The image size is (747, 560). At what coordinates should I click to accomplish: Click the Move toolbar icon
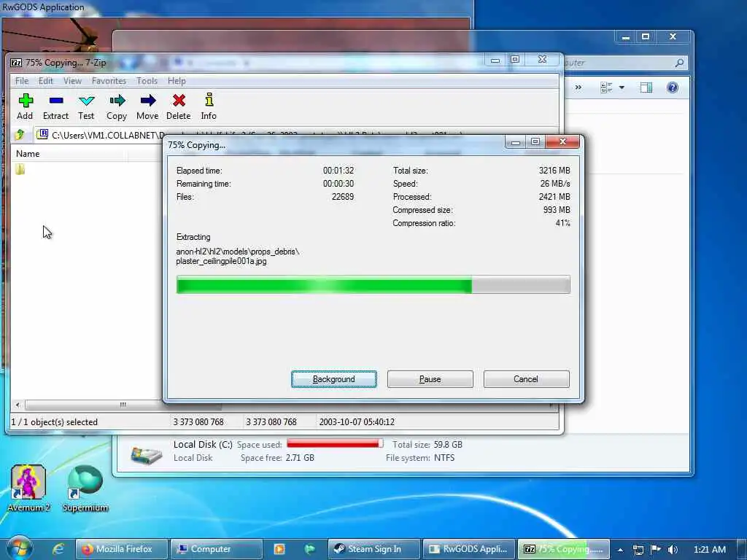[x=147, y=101]
